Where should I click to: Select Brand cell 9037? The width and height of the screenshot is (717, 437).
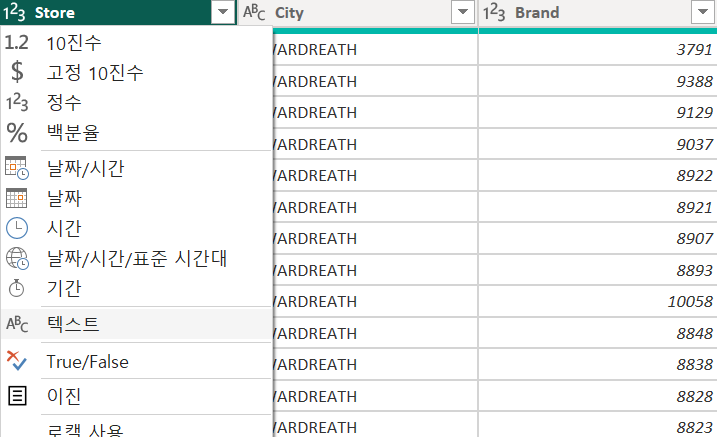[x=597, y=144]
